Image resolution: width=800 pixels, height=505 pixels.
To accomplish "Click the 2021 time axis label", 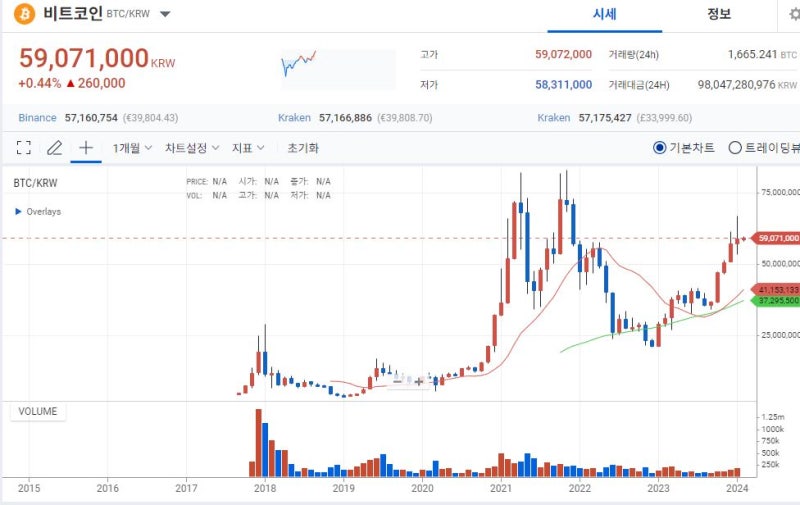I will [501, 488].
